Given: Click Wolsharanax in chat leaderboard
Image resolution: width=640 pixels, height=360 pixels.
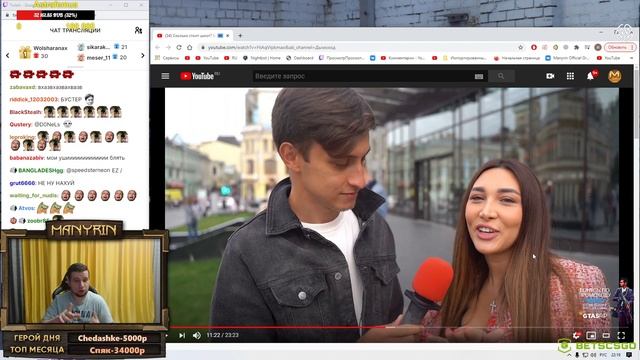Looking at the screenshot, I should click(50, 48).
